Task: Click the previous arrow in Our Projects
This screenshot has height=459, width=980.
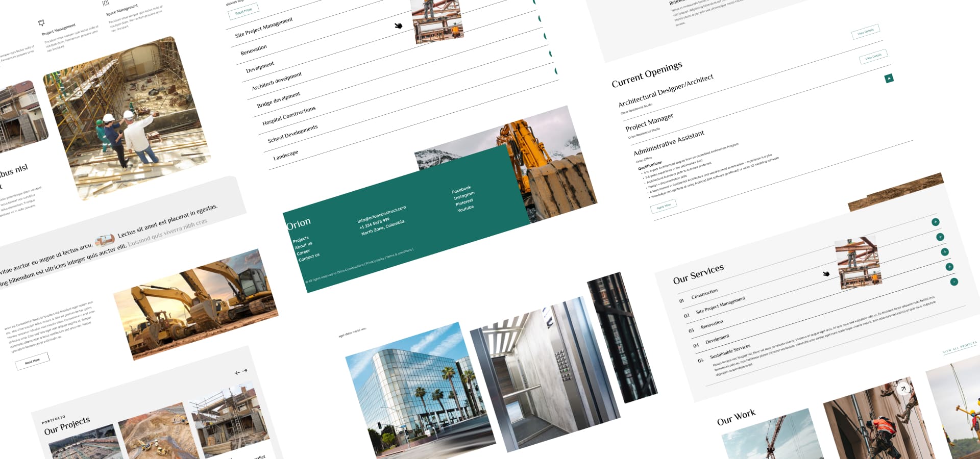Action: point(237,373)
